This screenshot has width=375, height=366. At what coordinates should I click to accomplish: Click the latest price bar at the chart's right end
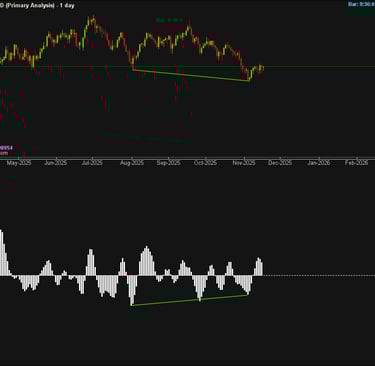point(263,68)
